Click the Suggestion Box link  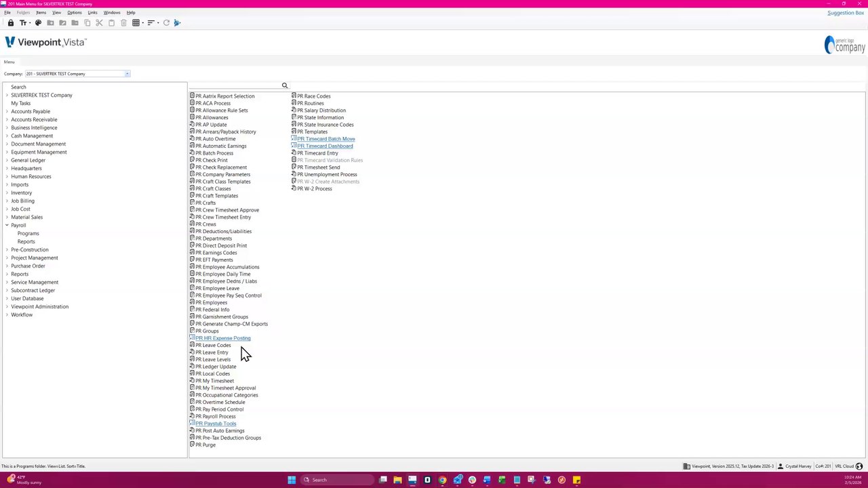(x=846, y=13)
